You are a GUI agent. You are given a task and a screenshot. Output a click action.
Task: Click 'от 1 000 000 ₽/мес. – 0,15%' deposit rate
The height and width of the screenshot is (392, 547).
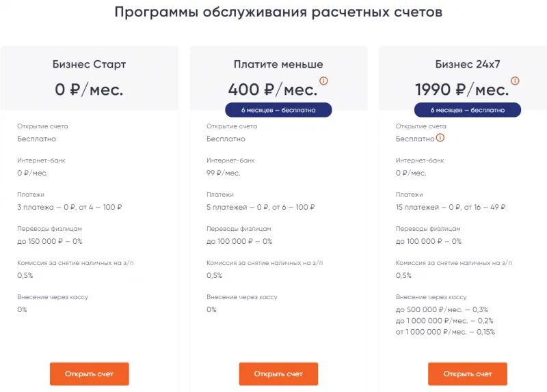point(445,332)
